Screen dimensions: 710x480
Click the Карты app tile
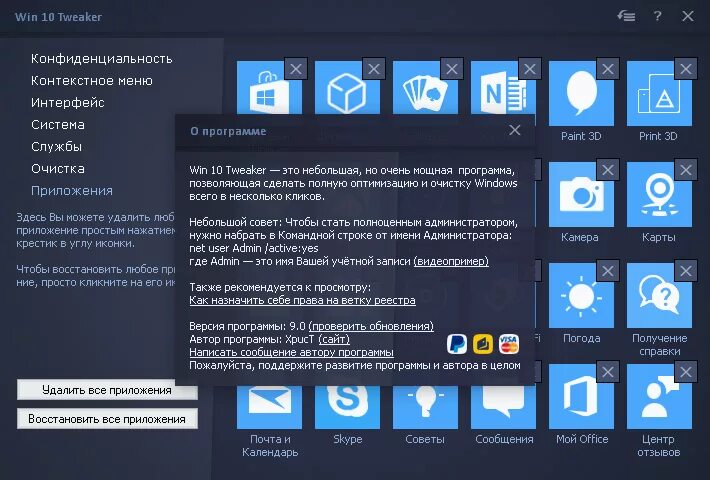[x=659, y=195]
